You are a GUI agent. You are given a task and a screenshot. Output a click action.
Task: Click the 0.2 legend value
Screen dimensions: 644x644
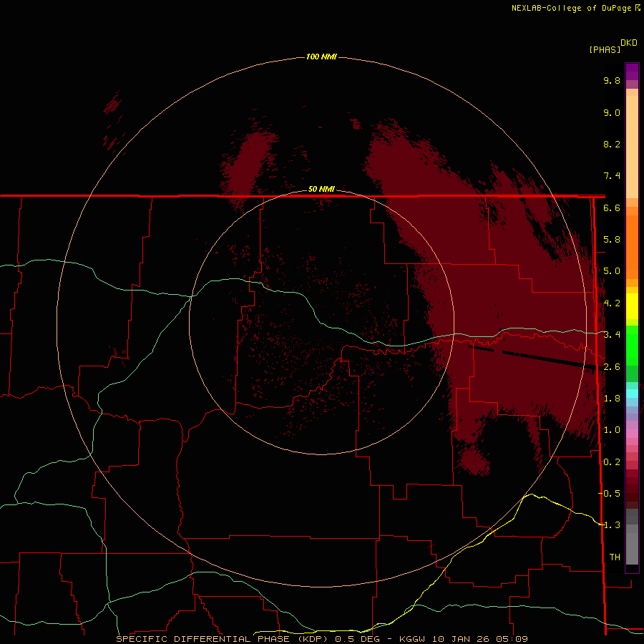point(612,462)
